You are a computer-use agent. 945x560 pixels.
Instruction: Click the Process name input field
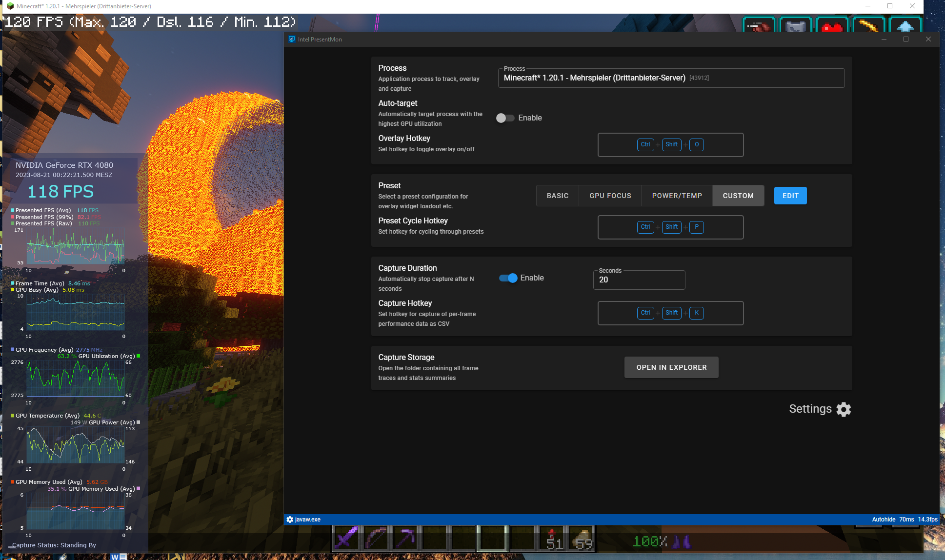coord(671,78)
